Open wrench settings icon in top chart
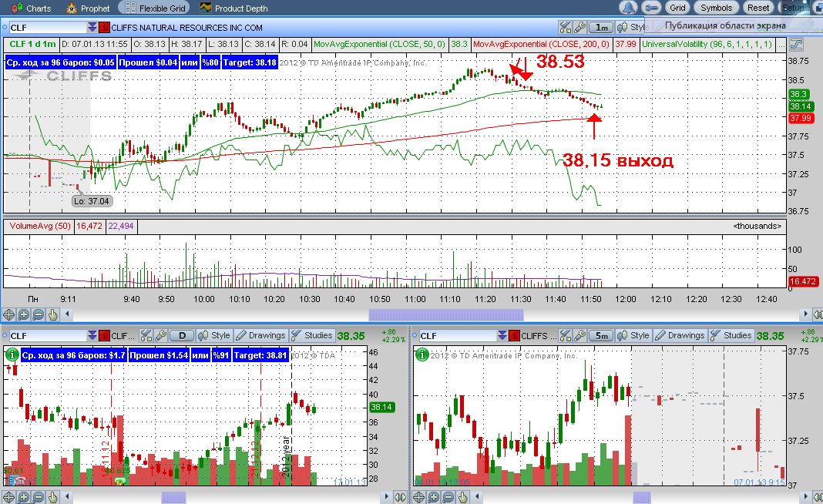This screenshot has width=823, height=504. tap(579, 27)
